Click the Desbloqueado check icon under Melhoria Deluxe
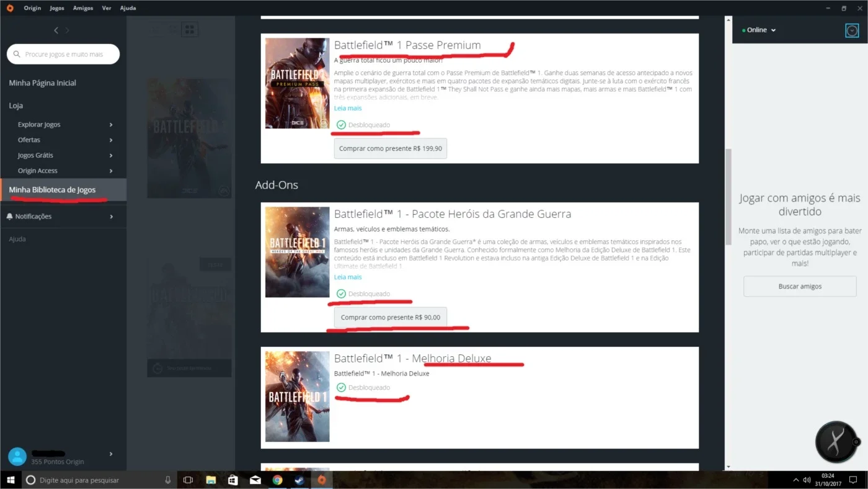This screenshot has height=489, width=868. (x=341, y=387)
